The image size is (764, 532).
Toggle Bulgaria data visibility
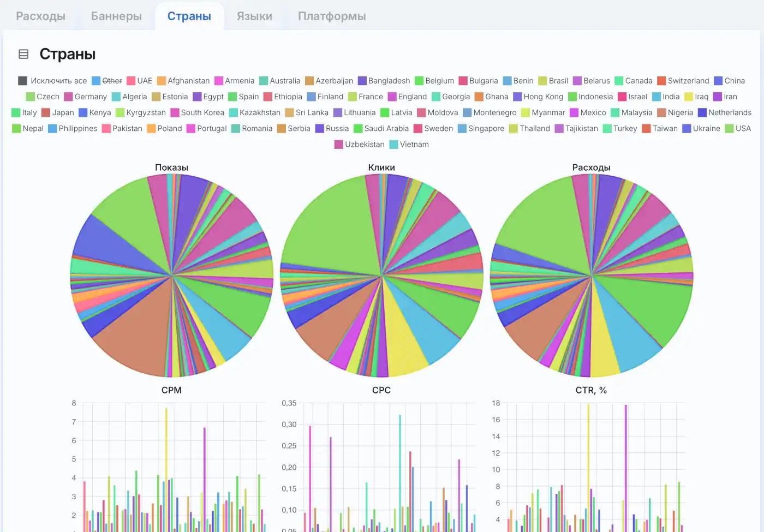click(x=479, y=81)
